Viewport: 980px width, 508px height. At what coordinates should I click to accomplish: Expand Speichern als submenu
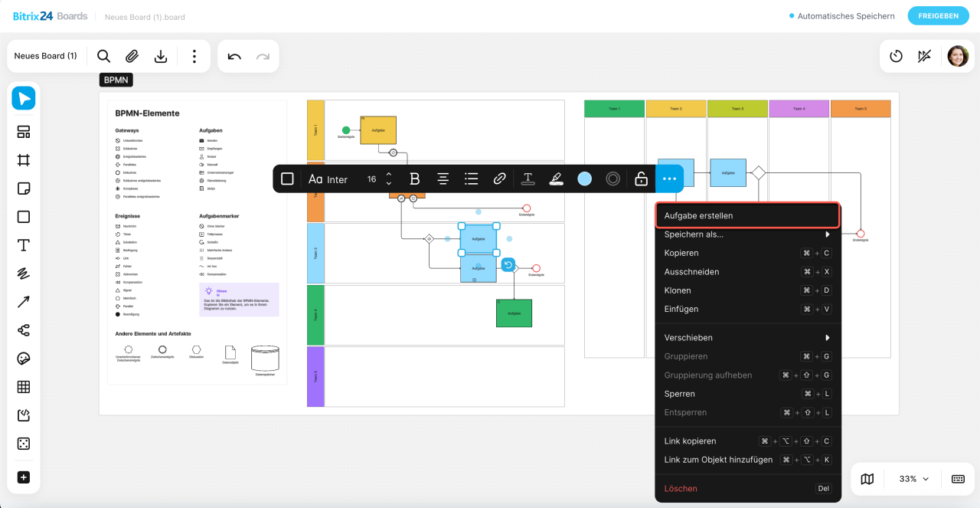[748, 234]
